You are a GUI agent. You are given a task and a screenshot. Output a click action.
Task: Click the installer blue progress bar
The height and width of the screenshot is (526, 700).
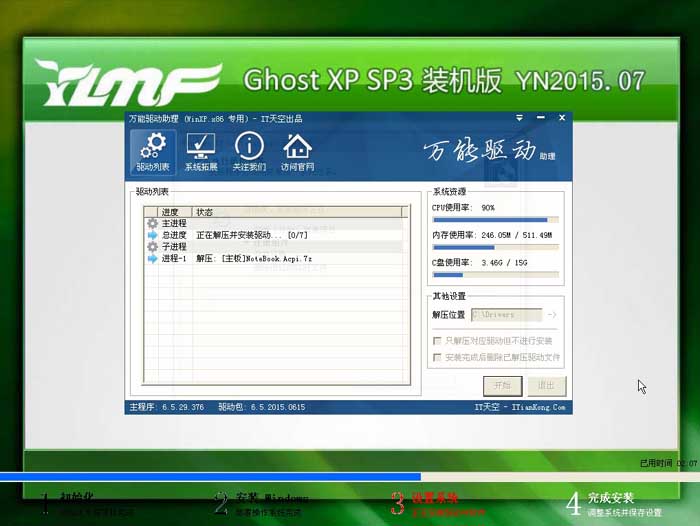click(210, 477)
